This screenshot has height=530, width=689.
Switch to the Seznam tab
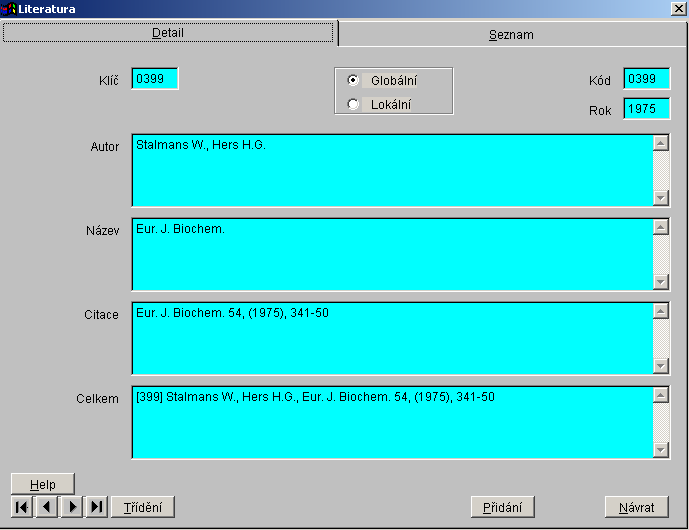pyautogui.click(x=511, y=34)
